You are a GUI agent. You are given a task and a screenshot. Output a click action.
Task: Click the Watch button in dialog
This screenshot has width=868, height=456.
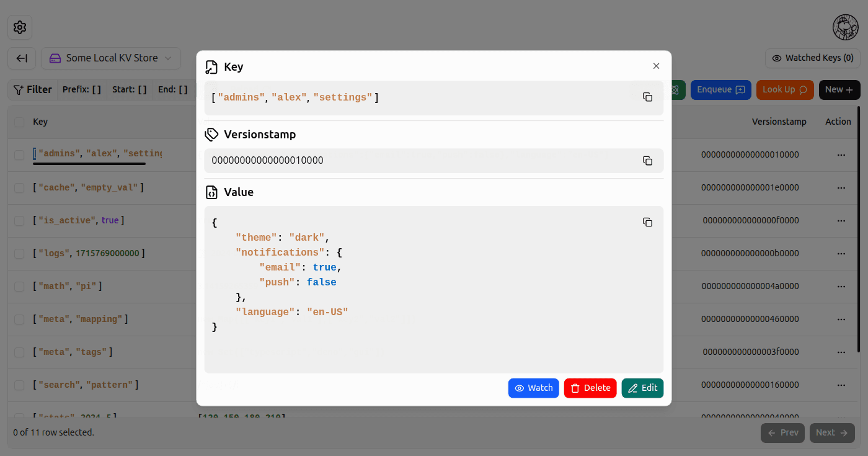coord(534,388)
